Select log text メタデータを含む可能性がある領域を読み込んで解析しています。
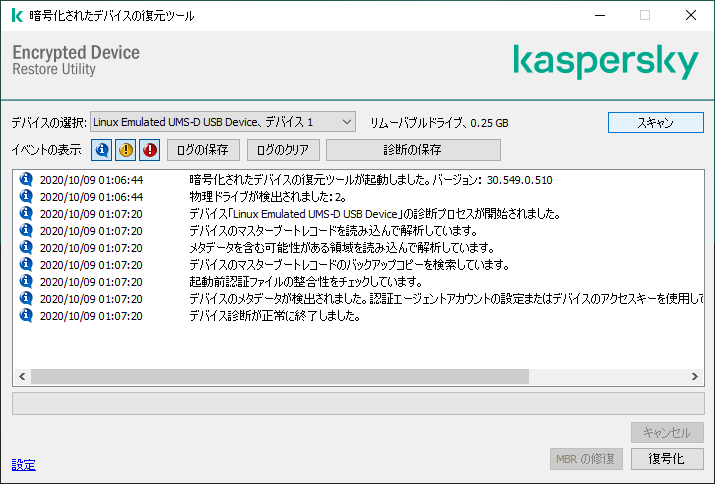The height and width of the screenshot is (484, 715). pyautogui.click(x=342, y=248)
